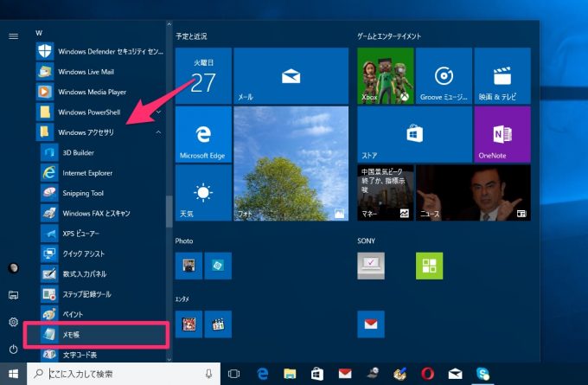Click the scroll-up arrow of app list
This screenshot has width=588, height=385.
click(x=169, y=24)
